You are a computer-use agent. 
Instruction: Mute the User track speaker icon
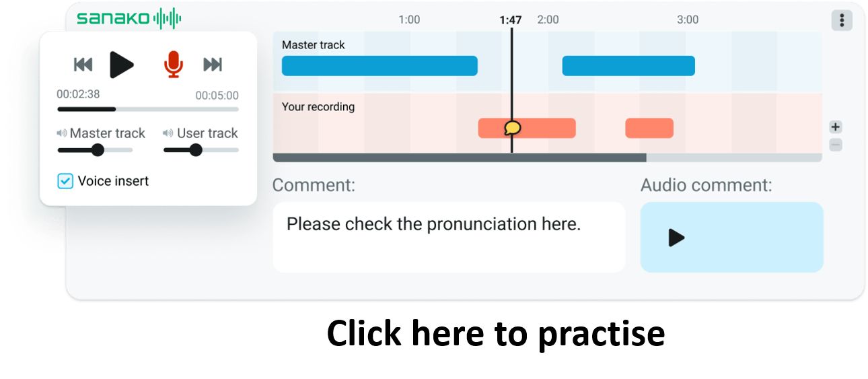pyautogui.click(x=168, y=133)
